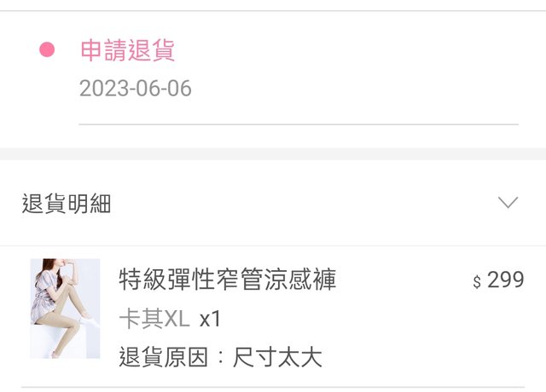The height and width of the screenshot is (392, 546).
Task: Select the blank area right of 退貨明細
Action: pyautogui.click(x=303, y=204)
